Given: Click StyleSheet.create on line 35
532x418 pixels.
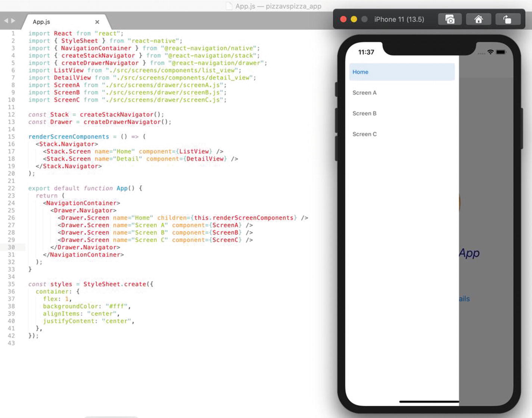Looking at the screenshot, I should 115,284.
